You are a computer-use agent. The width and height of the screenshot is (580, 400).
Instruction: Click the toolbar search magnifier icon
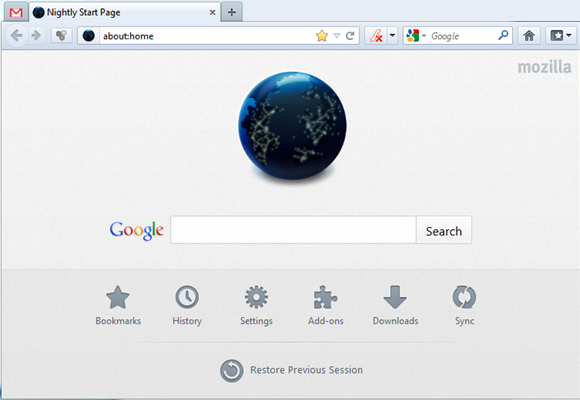(503, 36)
